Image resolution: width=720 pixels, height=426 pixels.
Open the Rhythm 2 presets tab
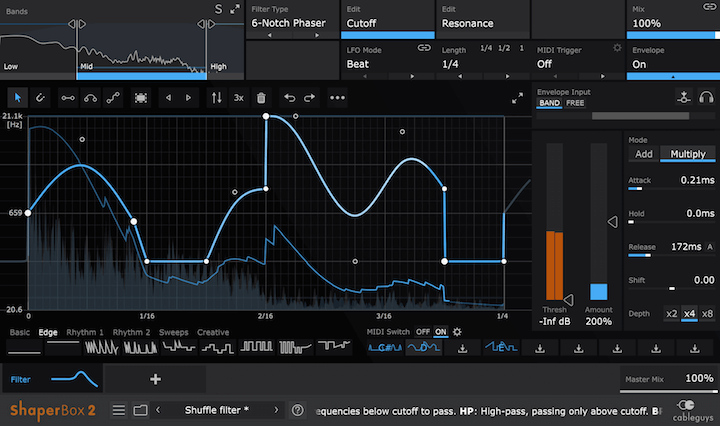coord(131,332)
